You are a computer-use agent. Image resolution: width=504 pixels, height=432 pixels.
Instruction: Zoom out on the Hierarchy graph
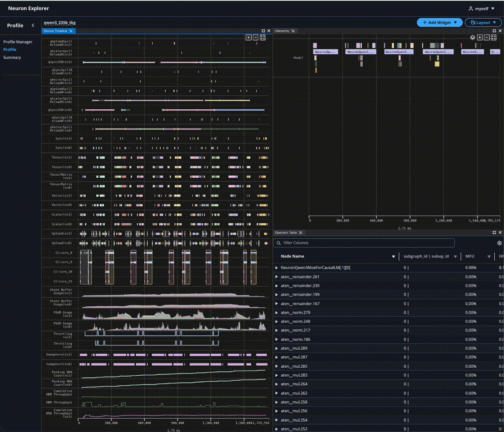click(487, 37)
